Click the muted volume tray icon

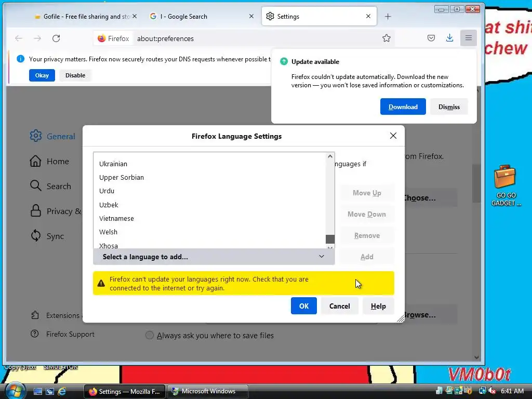[x=493, y=391]
